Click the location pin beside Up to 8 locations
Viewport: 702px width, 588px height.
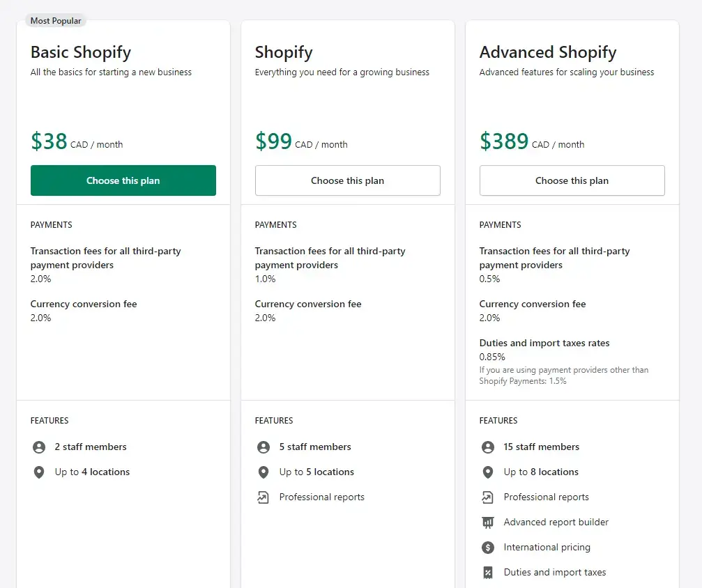(x=487, y=472)
